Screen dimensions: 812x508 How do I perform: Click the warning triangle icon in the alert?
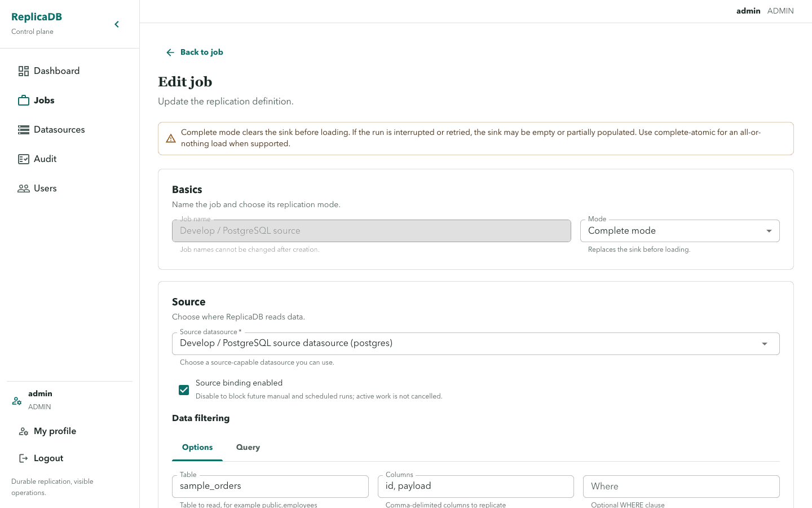171,138
